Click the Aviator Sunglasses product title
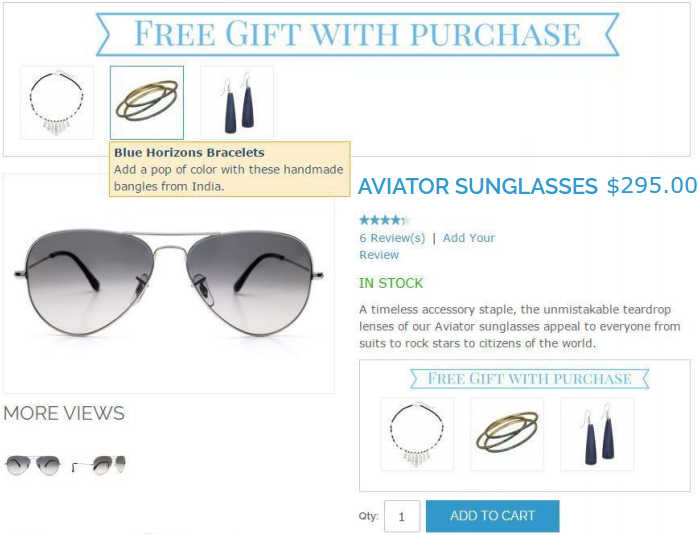 pyautogui.click(x=478, y=186)
